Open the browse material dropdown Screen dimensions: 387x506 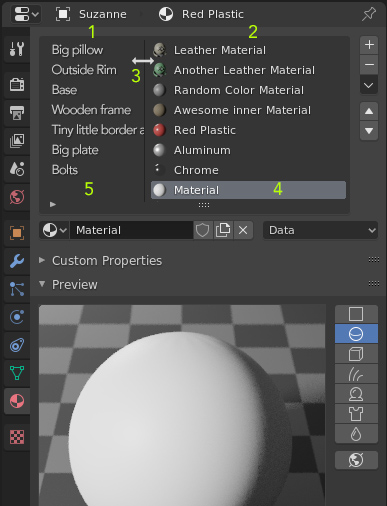(55, 230)
